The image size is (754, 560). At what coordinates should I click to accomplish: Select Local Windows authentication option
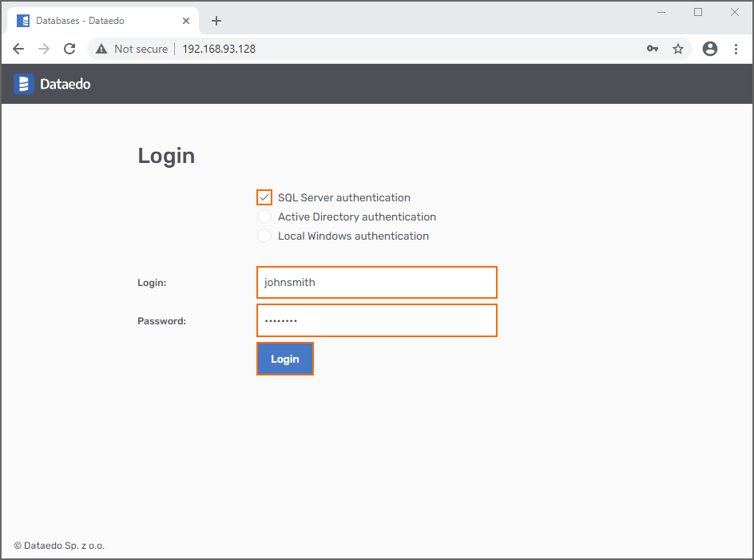[264, 236]
